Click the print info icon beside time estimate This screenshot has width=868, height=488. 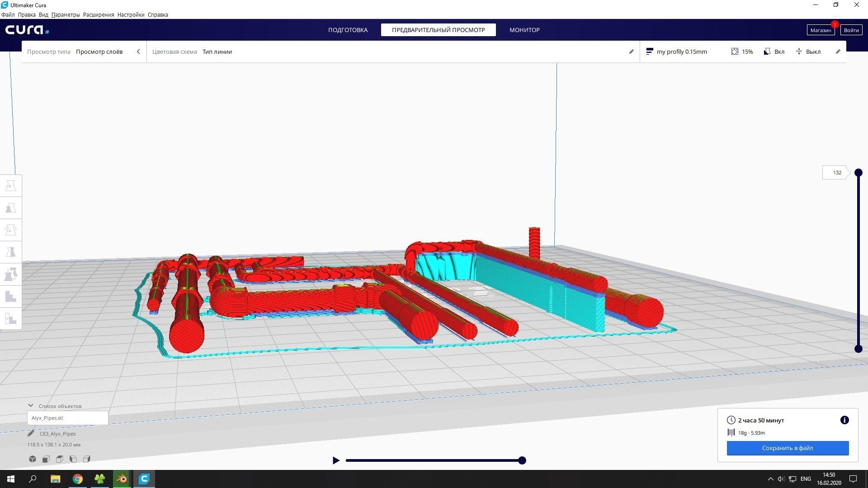click(844, 420)
